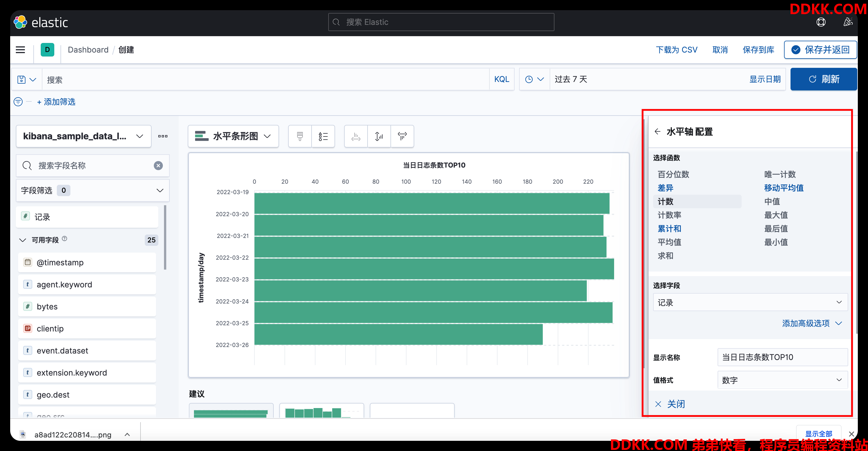The height and width of the screenshot is (451, 868).
Task: Click 显示日期 link
Action: pos(765,79)
